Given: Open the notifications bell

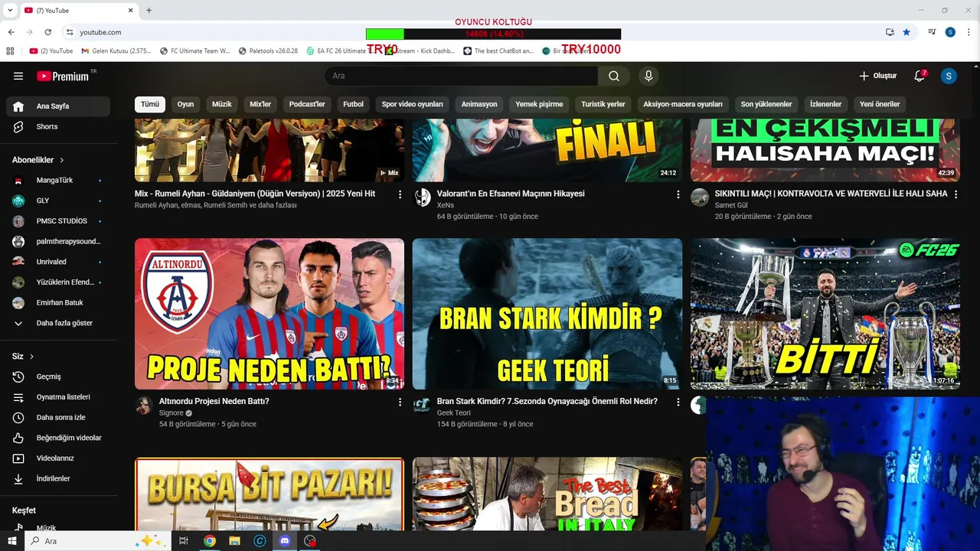Looking at the screenshot, I should (x=920, y=76).
